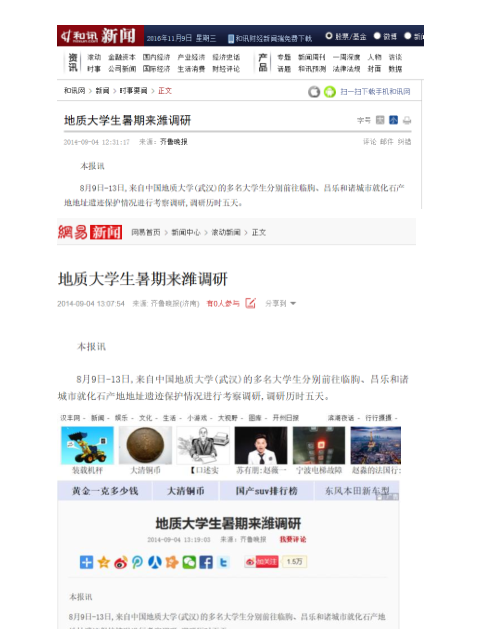Click the bronze coin thumbnail image
Image resolution: width=503 pixels, height=629 pixels.
pos(145,445)
